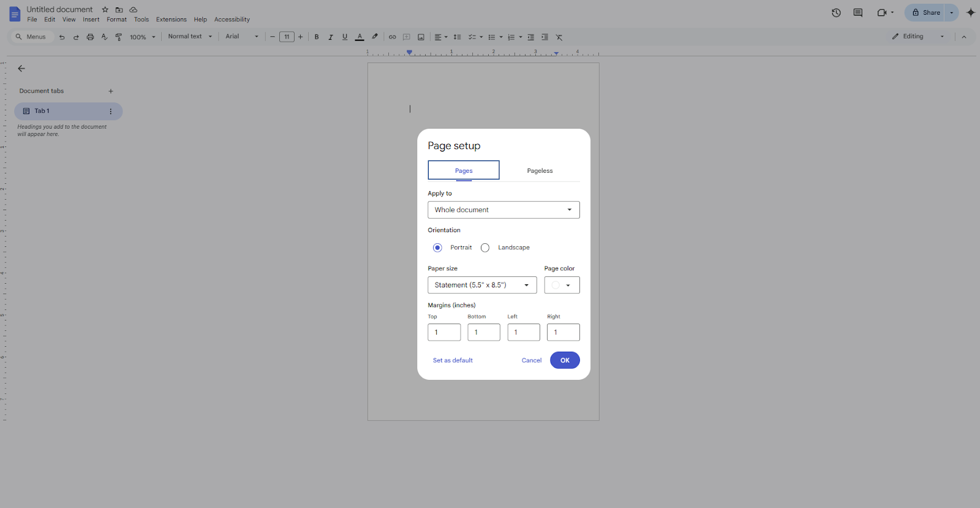Click the Share button
Viewport: 980px width, 508px height.
pyautogui.click(x=925, y=12)
